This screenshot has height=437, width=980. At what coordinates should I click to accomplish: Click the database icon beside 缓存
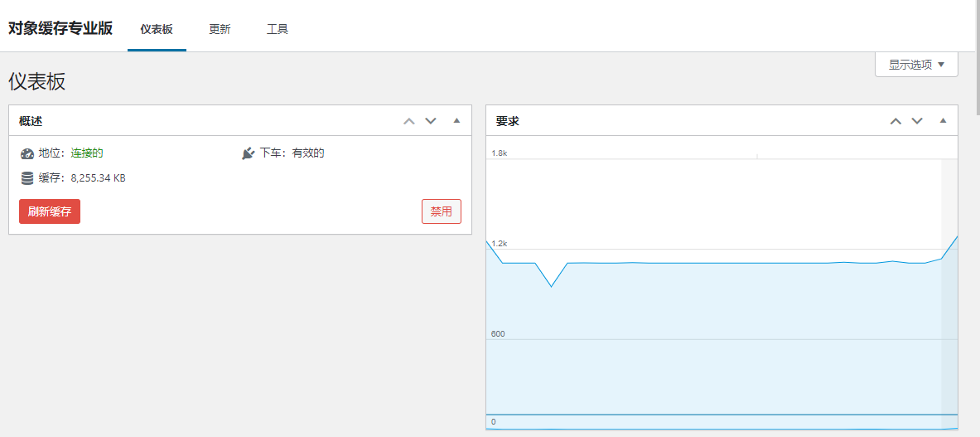click(x=27, y=178)
